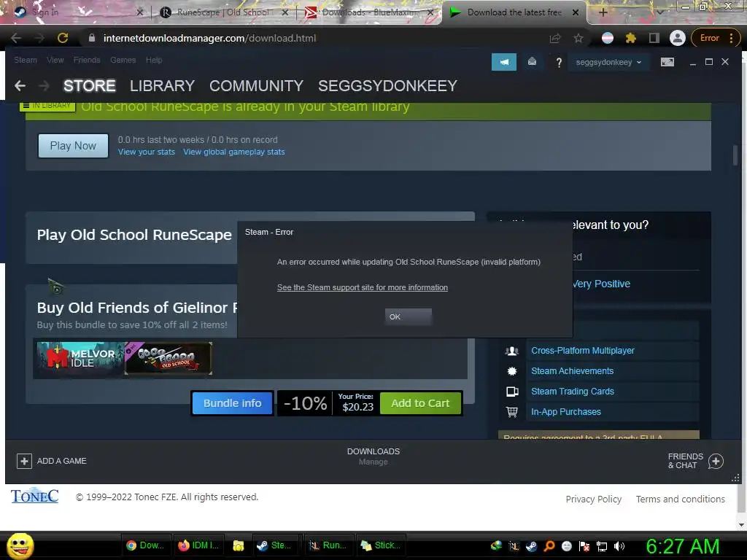This screenshot has height=560, width=747.
Task: Open the Steam inbox envelope icon
Action: [x=532, y=62]
